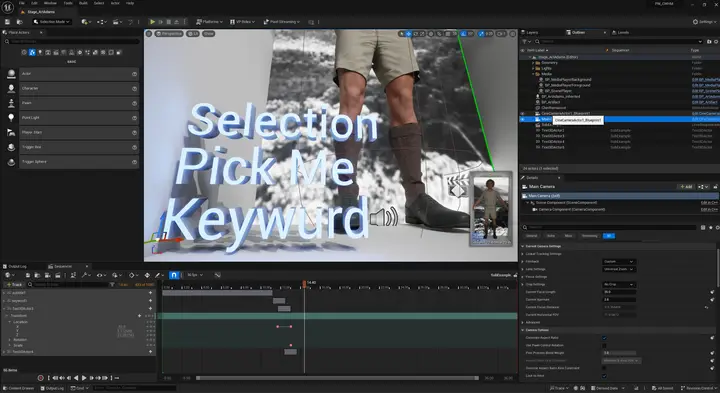Select the Character item in Place Actors
The width and height of the screenshot is (720, 393).
pyautogui.click(x=79, y=88)
